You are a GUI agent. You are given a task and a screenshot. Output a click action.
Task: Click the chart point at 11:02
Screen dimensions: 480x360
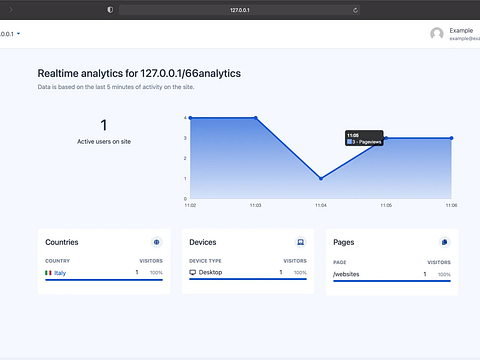click(190, 118)
